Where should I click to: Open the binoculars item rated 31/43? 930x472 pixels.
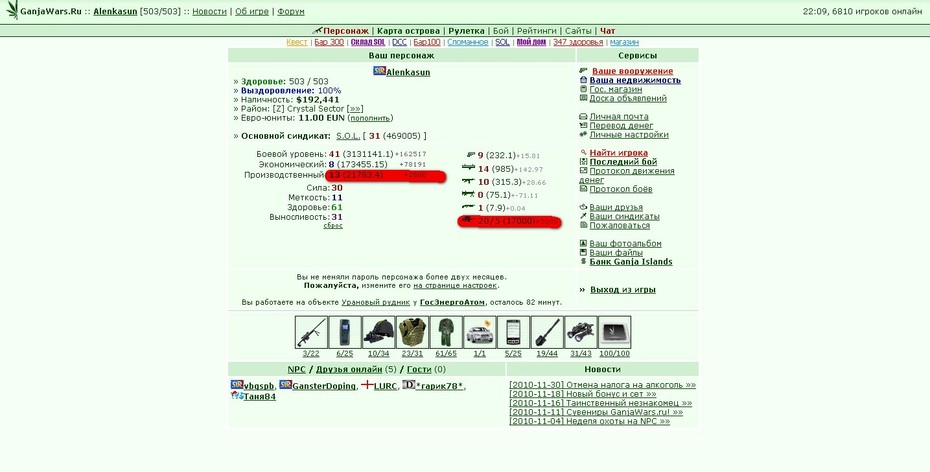click(x=581, y=332)
